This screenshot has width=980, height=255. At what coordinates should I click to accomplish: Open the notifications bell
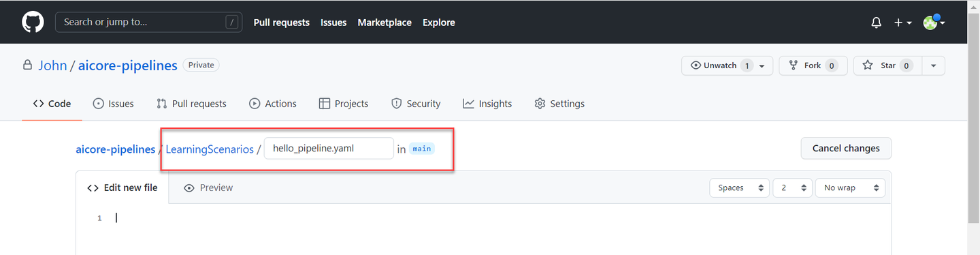(x=877, y=22)
